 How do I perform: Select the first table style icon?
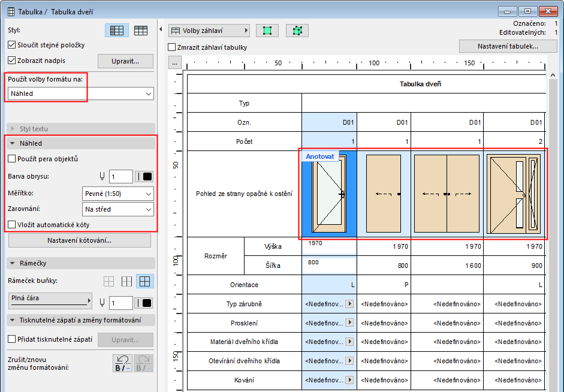[116, 31]
